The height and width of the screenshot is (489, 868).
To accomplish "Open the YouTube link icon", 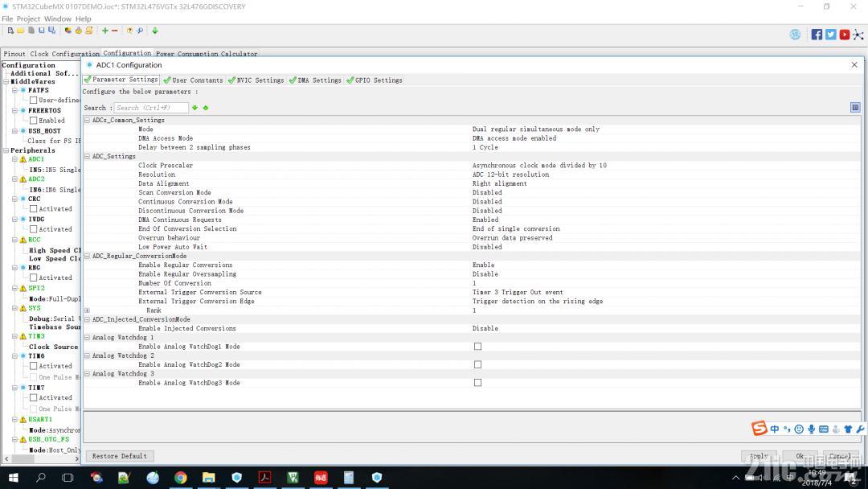I will 844,35.
